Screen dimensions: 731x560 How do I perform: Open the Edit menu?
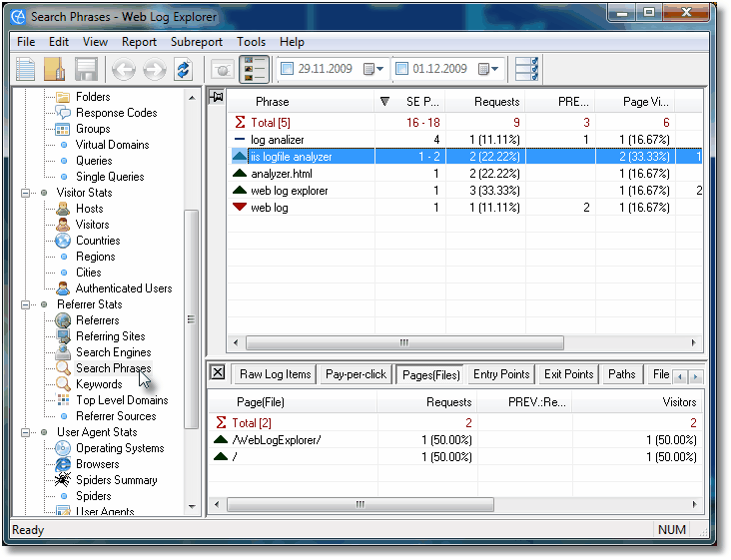[x=59, y=42]
